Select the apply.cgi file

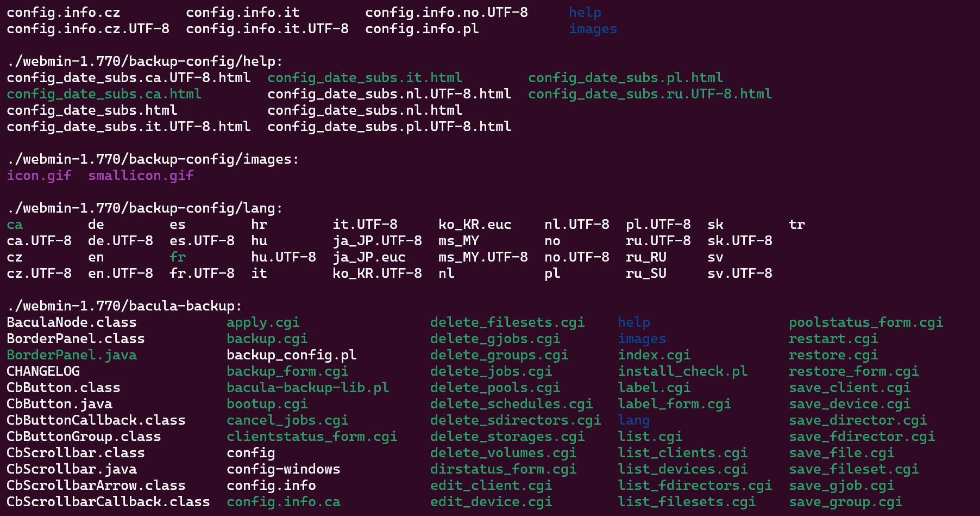263,322
